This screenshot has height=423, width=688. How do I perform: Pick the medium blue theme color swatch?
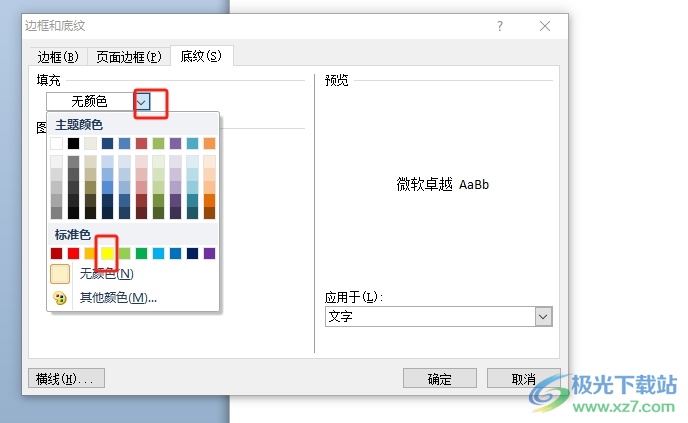point(124,143)
